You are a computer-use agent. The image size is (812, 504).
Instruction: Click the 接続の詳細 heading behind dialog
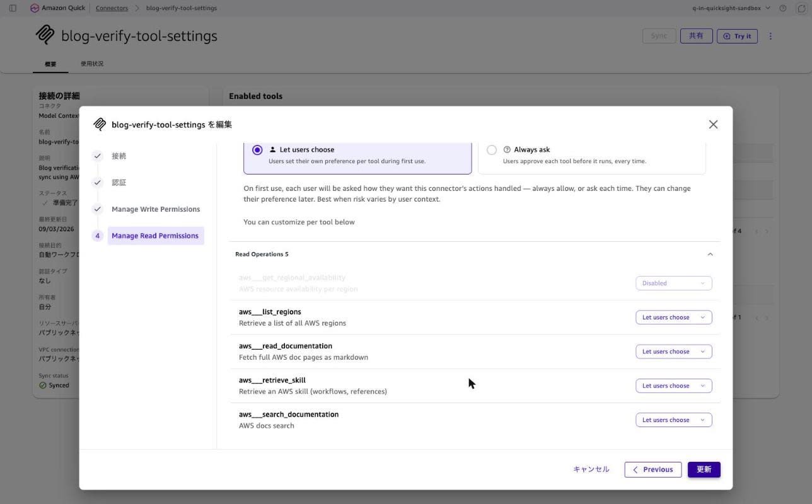coord(59,96)
